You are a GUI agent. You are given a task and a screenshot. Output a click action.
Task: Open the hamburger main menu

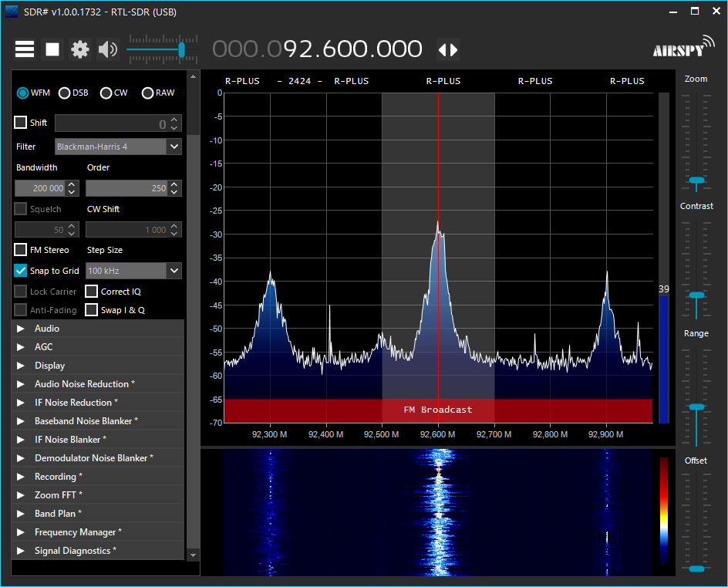pyautogui.click(x=25, y=49)
